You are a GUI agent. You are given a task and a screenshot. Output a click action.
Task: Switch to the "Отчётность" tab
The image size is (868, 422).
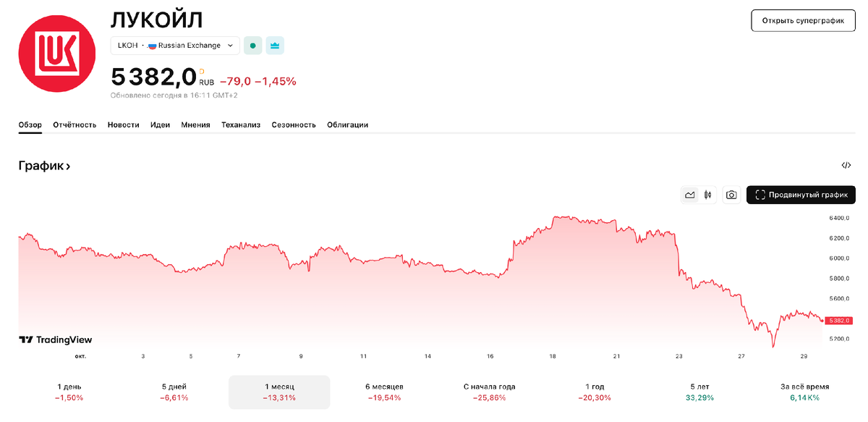click(x=74, y=125)
